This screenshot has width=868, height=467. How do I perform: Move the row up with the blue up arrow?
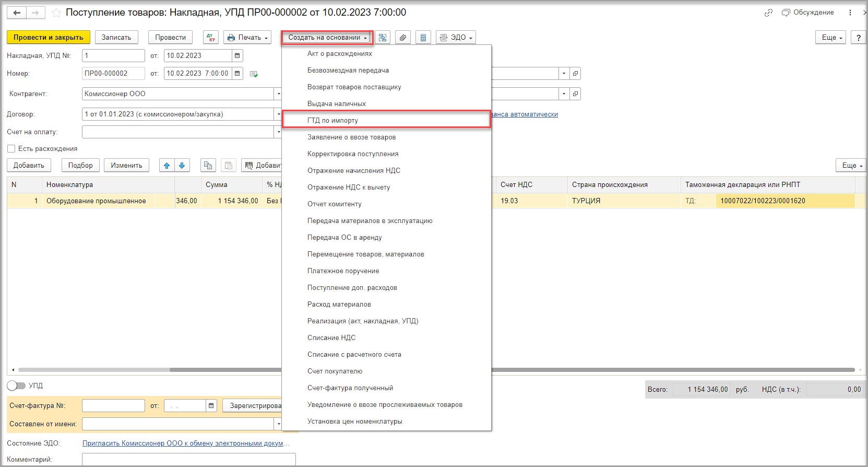coord(167,166)
